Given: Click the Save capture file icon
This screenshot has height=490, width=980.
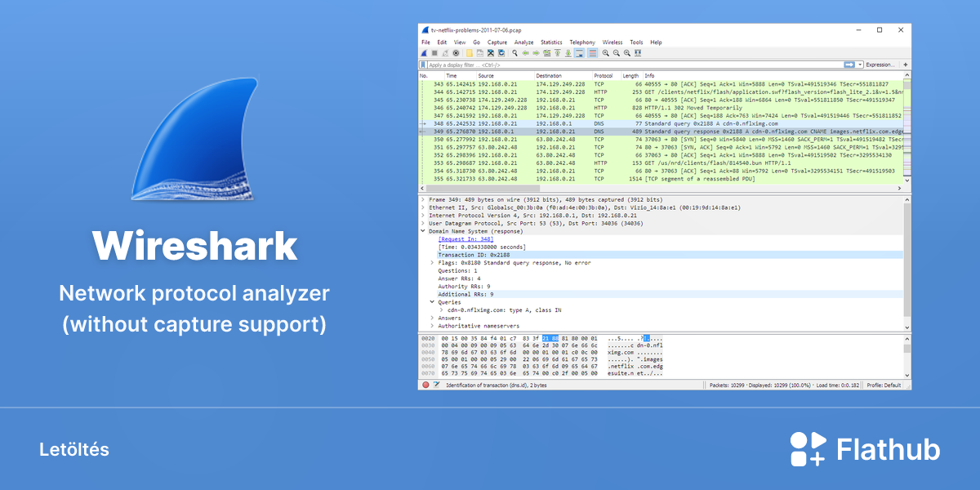Looking at the screenshot, I should (x=480, y=53).
